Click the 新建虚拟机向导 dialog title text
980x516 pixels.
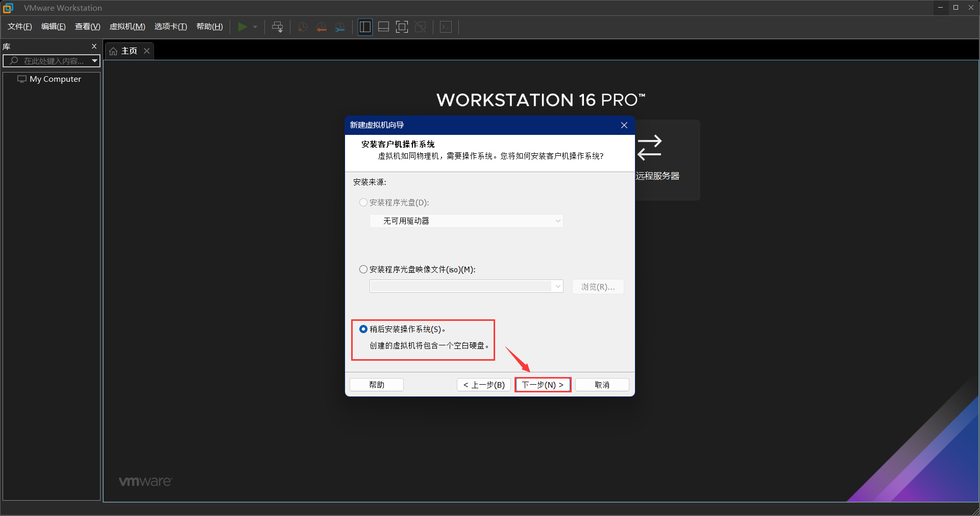coord(377,125)
